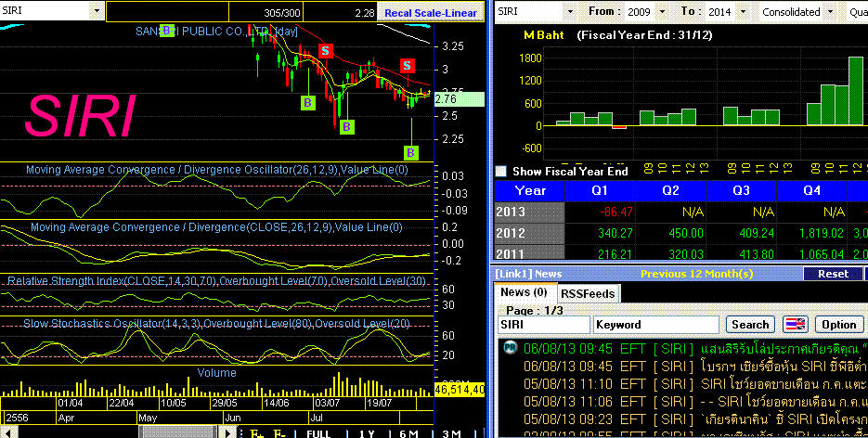Screen dimensions: 868x438
Task: Click the SIRI symbol field in news search
Action: [x=544, y=325]
